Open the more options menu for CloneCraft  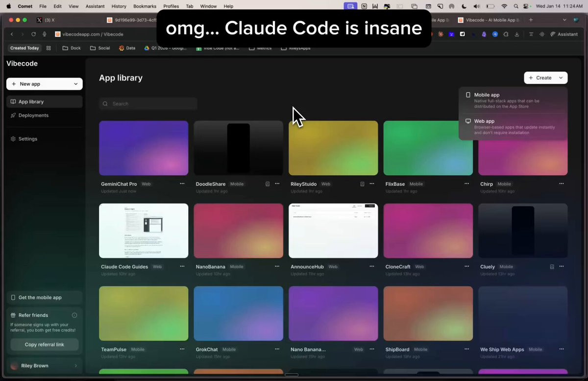[466, 267]
